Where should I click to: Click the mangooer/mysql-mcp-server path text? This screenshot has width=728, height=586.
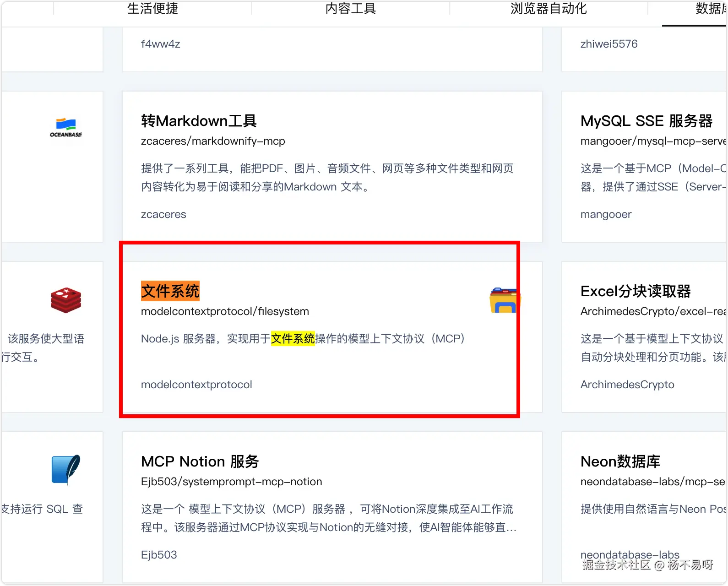tap(653, 141)
